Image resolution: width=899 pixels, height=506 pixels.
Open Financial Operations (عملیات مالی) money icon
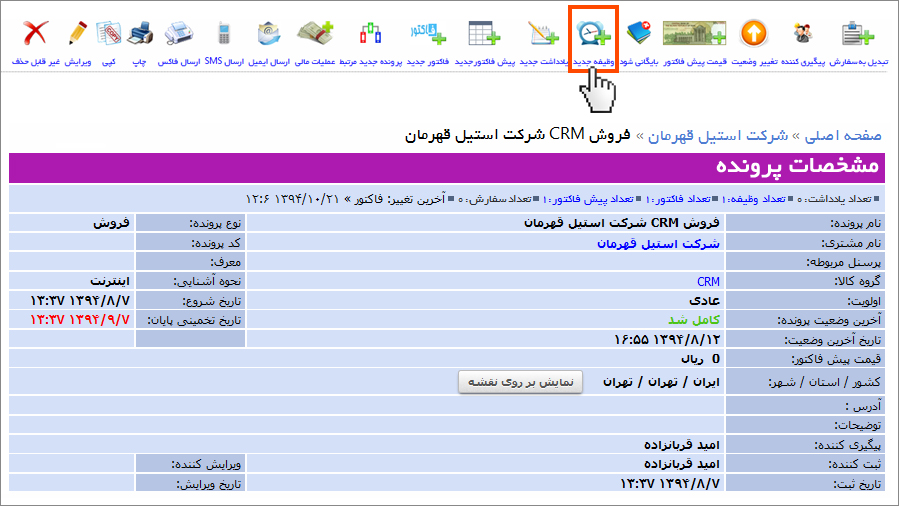[315, 33]
